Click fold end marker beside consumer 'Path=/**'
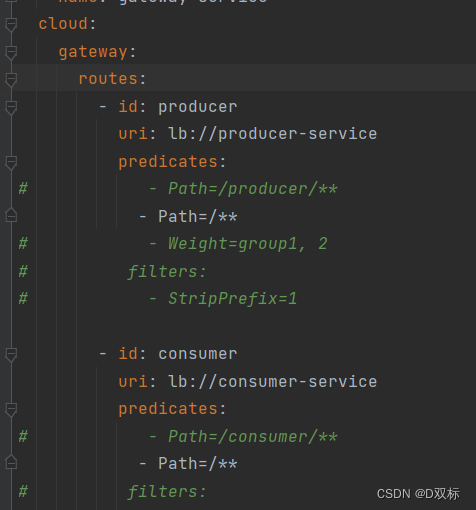 point(11,462)
